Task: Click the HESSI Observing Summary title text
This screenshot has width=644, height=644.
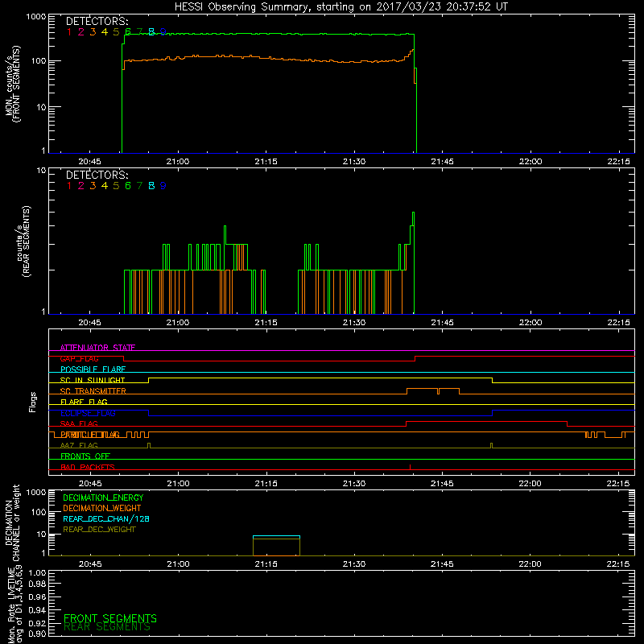Action: pos(341,6)
